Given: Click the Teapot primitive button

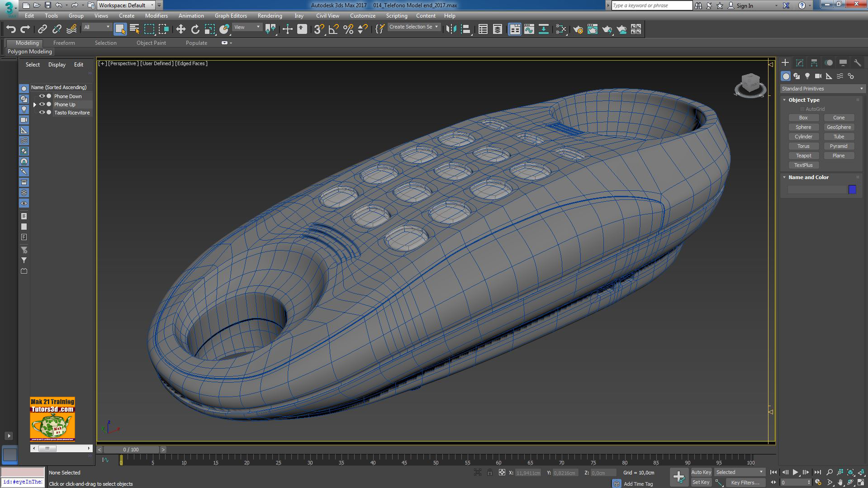Looking at the screenshot, I should (x=803, y=155).
